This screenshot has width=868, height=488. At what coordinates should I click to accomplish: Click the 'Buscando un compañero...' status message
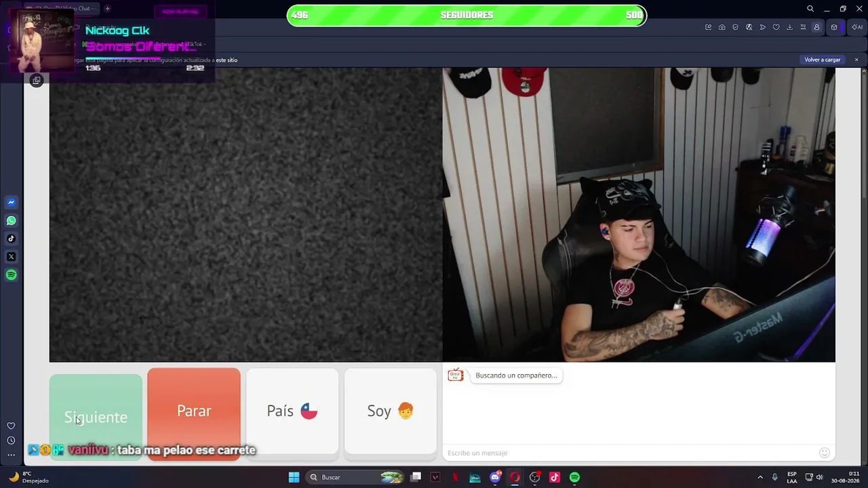pos(516,375)
